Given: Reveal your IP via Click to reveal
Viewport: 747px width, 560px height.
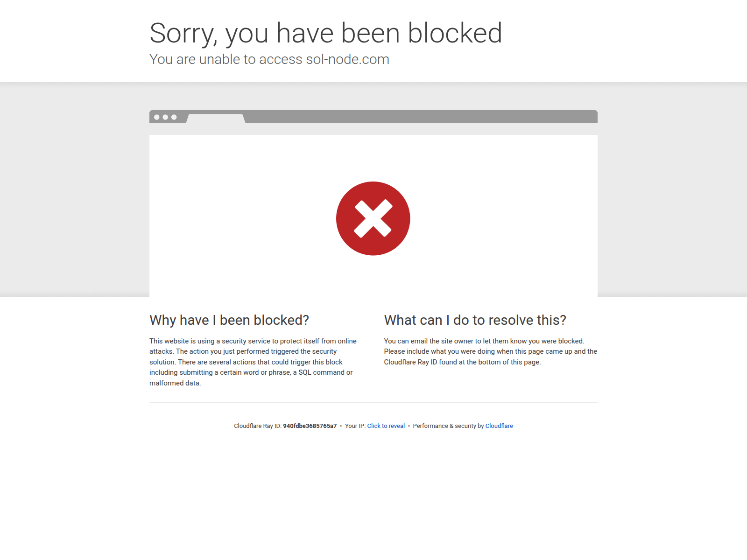Looking at the screenshot, I should tap(386, 426).
